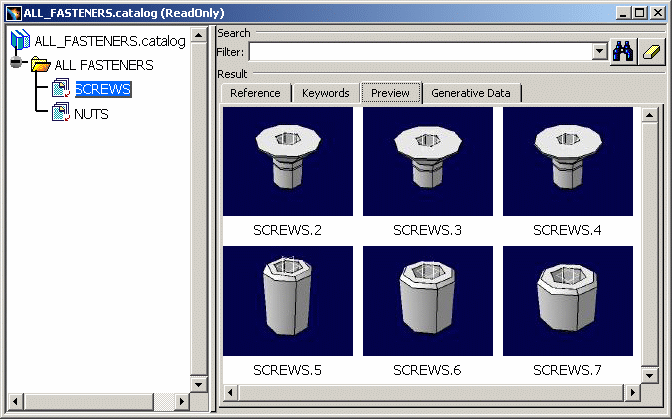The height and width of the screenshot is (420, 672).
Task: Select the SCREWS.5 preview thumbnail
Action: (x=288, y=301)
